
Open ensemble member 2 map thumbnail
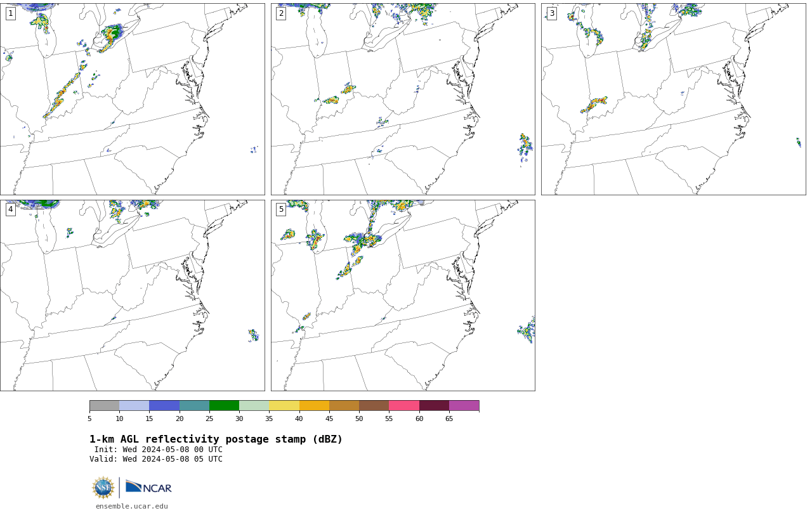(x=403, y=99)
